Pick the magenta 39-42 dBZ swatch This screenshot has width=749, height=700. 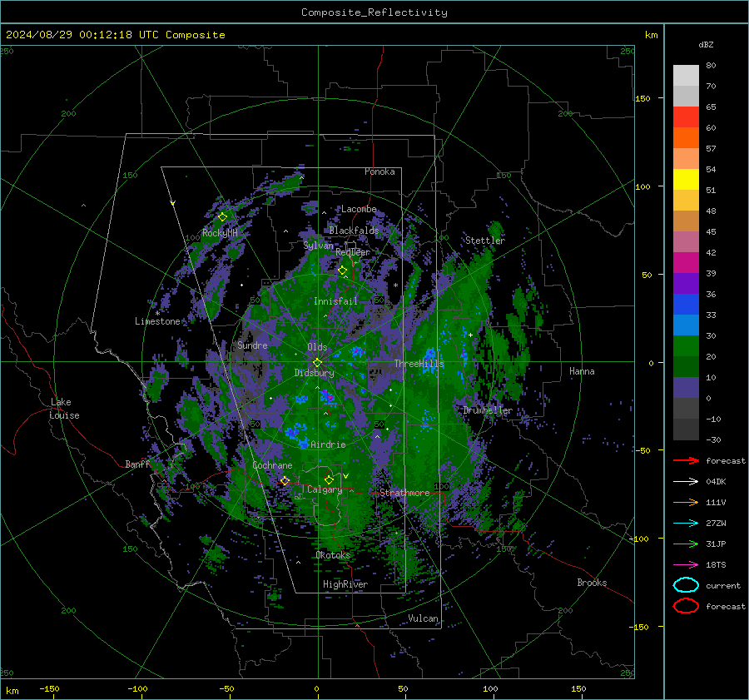click(686, 263)
